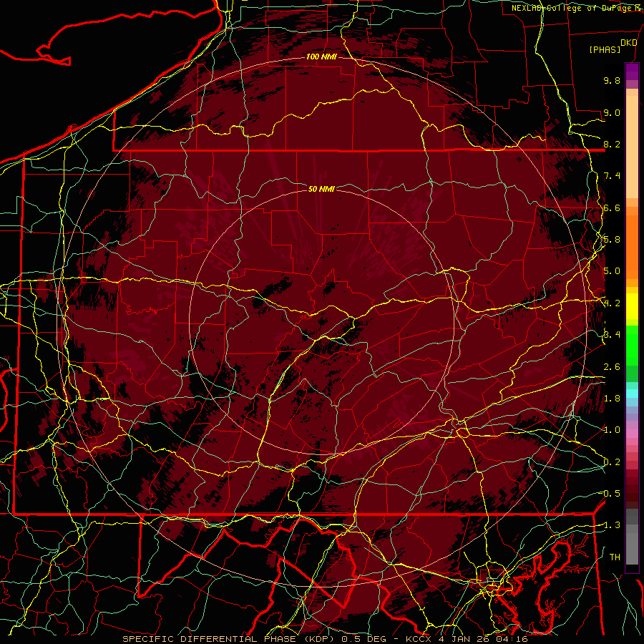Click the 100 NMI range ring label

[321, 57]
